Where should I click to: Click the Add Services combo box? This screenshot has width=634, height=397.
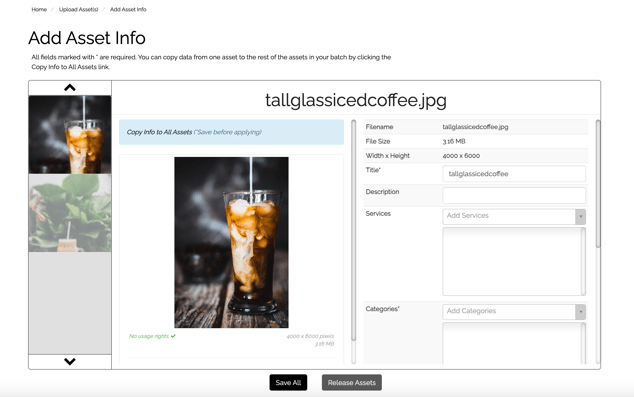tap(514, 217)
